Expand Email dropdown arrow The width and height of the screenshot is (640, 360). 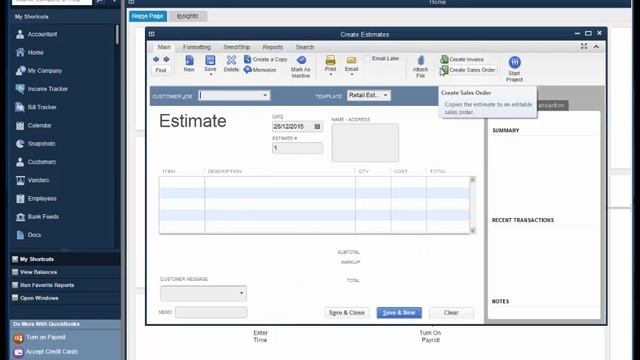pos(351,74)
